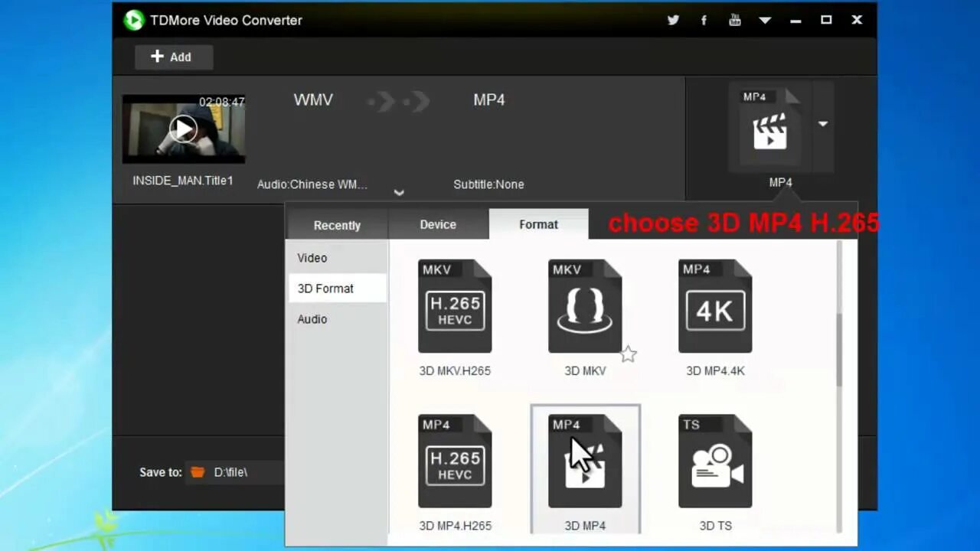The height and width of the screenshot is (551, 980).
Task: Star the 3D MKV format as favorite
Action: (x=628, y=354)
